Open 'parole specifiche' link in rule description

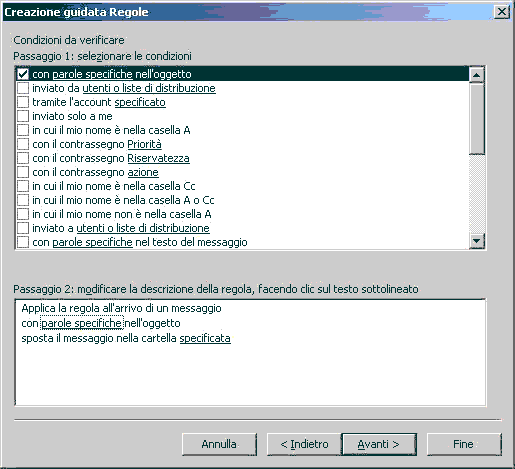[x=82, y=323]
